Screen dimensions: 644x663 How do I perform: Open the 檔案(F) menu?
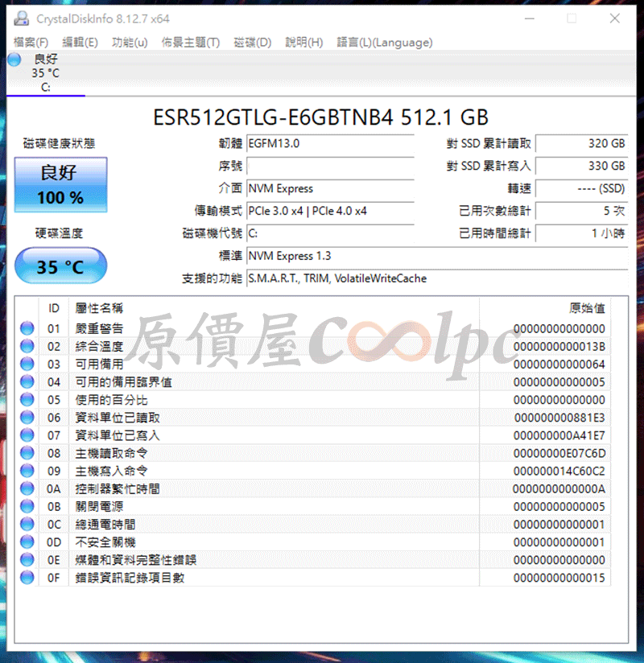[x=31, y=43]
